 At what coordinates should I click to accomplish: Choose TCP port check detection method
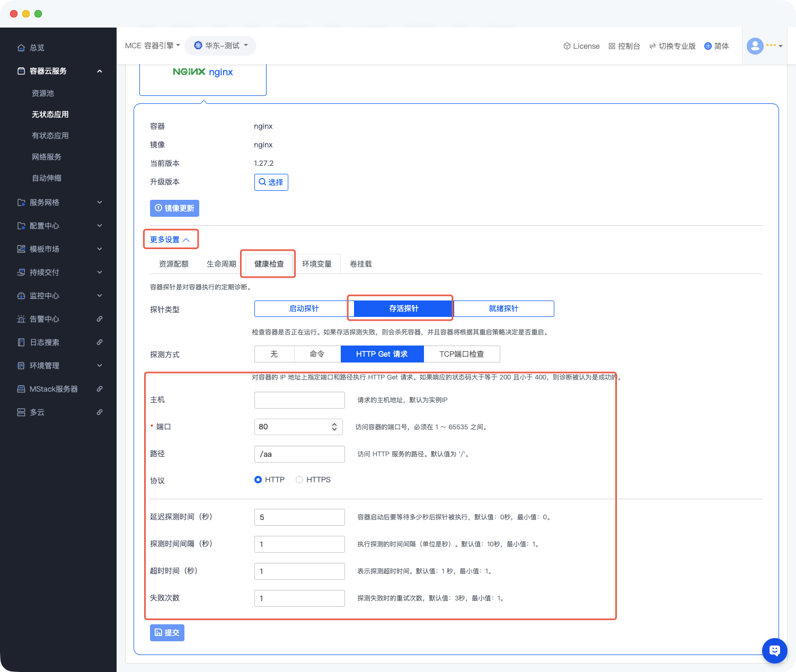click(x=461, y=354)
